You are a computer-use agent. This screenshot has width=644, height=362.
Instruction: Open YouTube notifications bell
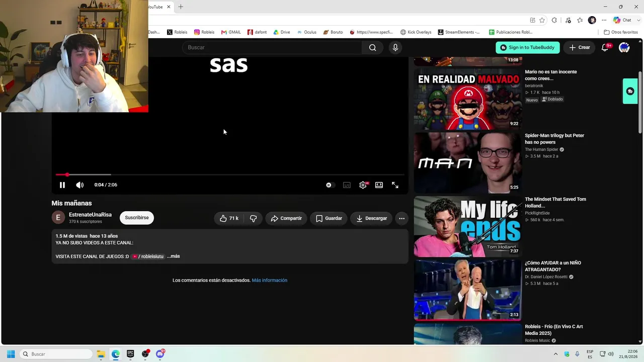point(605,47)
